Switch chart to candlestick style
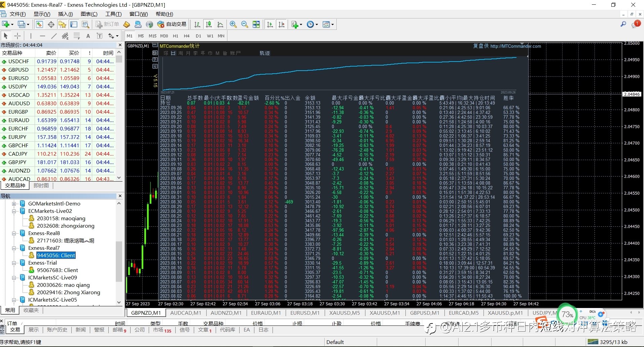 click(209, 24)
